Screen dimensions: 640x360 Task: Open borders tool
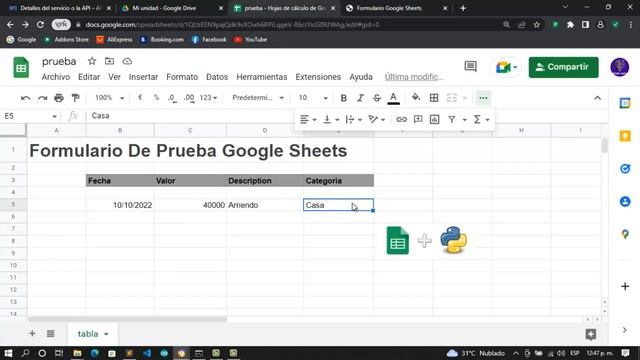click(434, 98)
